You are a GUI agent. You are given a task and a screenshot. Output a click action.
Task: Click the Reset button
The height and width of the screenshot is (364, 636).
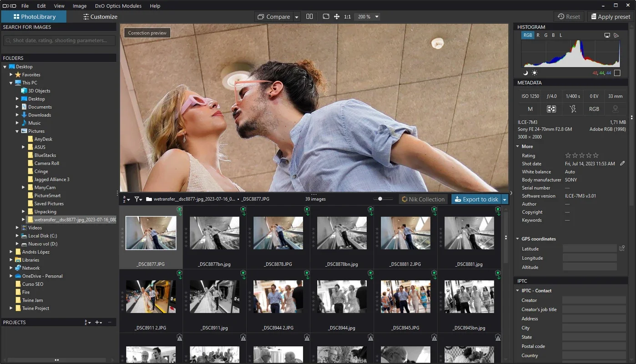click(x=569, y=16)
